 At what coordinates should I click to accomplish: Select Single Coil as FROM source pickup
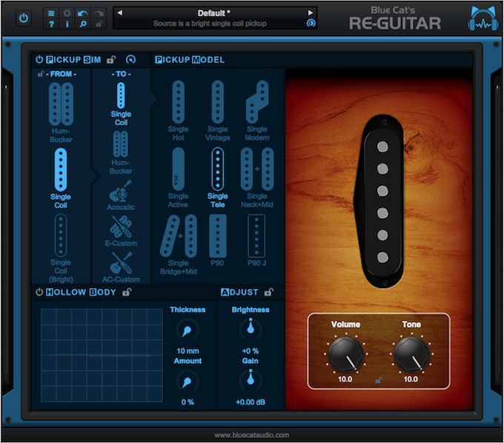pos(61,179)
